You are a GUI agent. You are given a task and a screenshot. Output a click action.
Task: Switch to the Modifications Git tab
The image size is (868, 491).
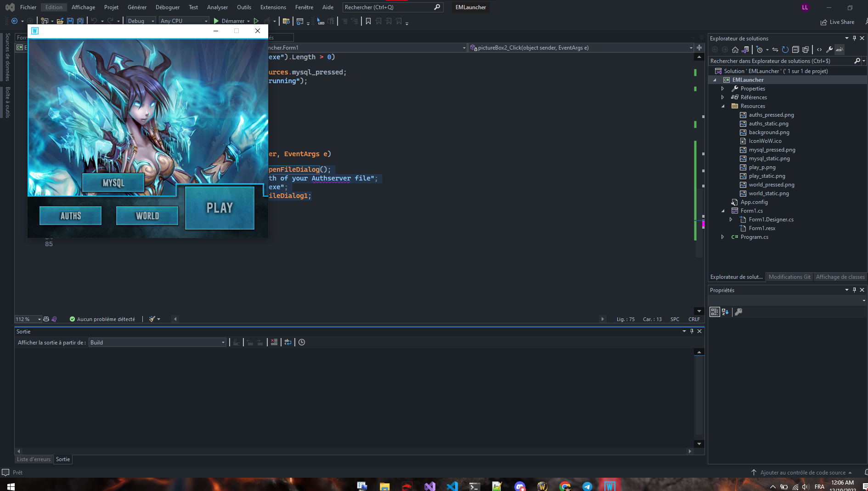(789, 277)
